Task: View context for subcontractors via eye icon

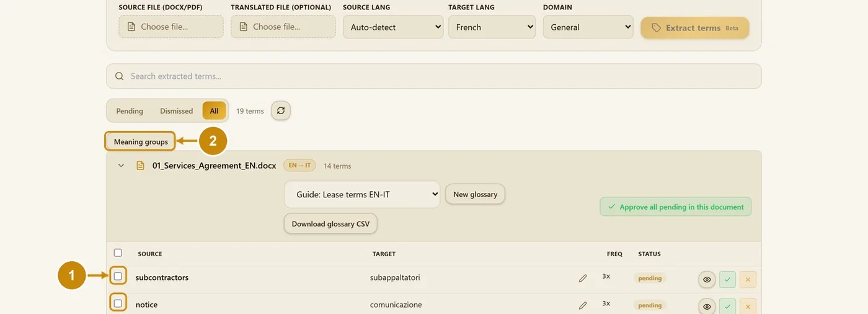Action: [x=707, y=279]
